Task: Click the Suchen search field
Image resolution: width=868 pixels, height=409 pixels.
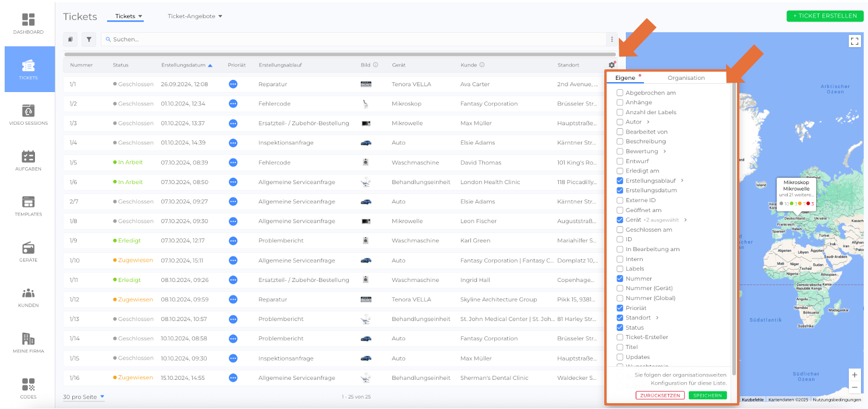Action: (349, 40)
